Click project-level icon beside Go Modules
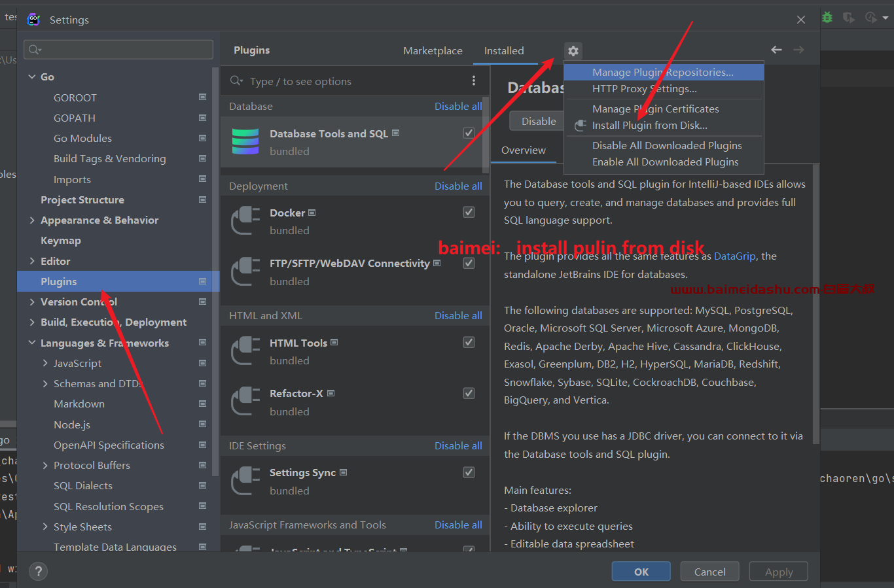The image size is (894, 588). click(x=202, y=138)
